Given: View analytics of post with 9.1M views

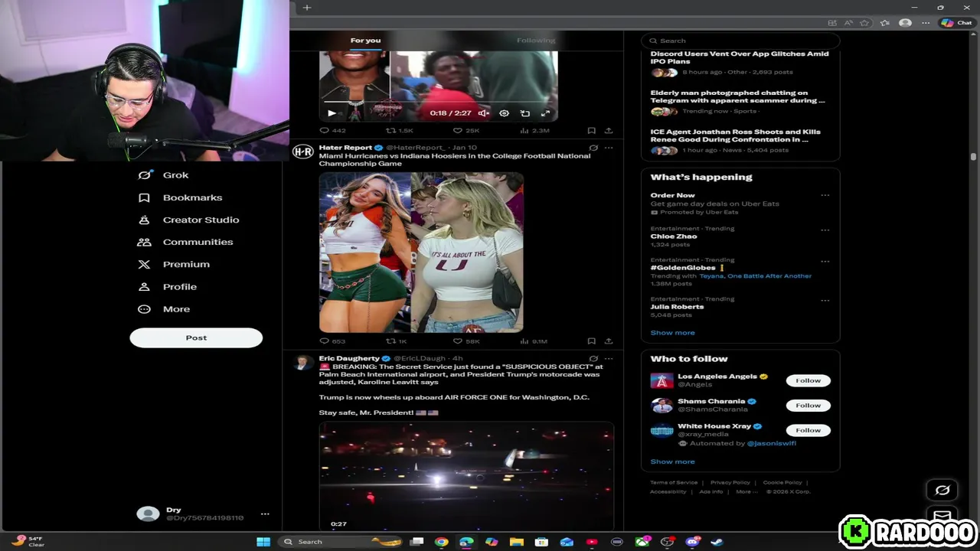Looking at the screenshot, I should [534, 341].
